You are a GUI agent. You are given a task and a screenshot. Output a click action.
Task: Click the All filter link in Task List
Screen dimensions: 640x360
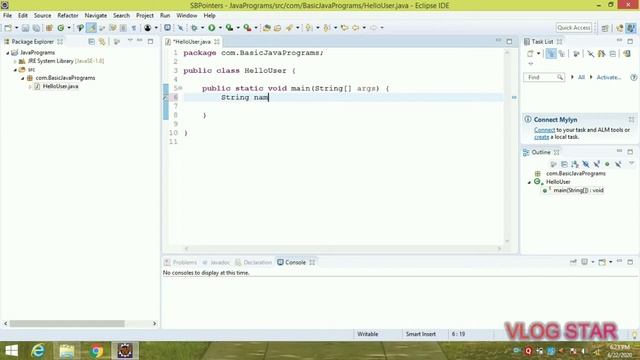tap(581, 77)
